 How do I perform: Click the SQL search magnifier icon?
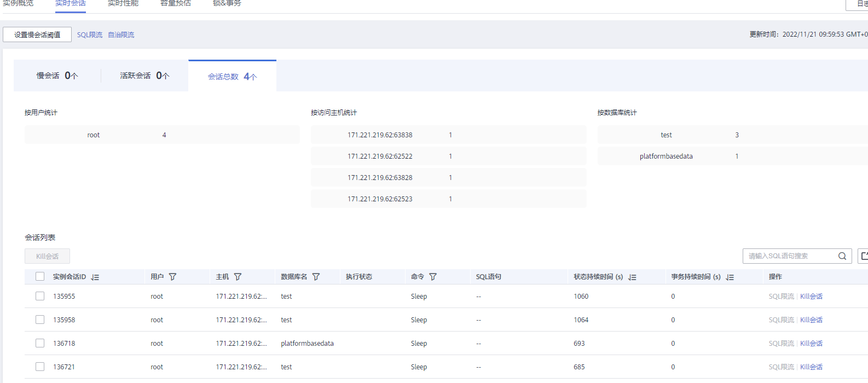click(x=842, y=256)
